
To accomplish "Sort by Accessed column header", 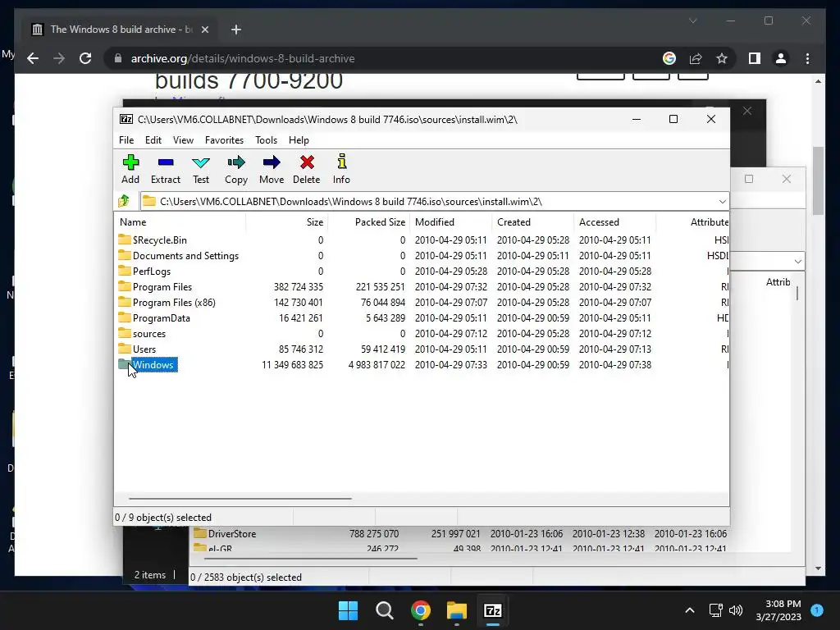I will (x=615, y=221).
